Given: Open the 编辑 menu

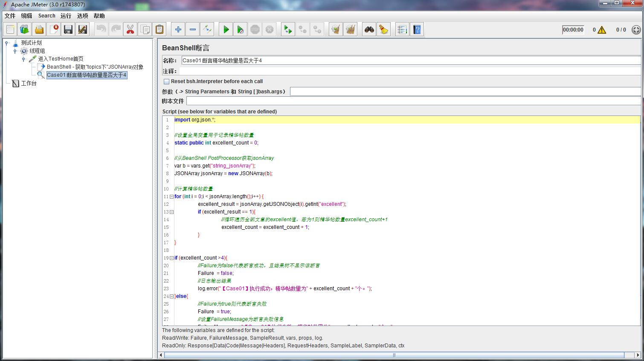Looking at the screenshot, I should click(x=26, y=16).
